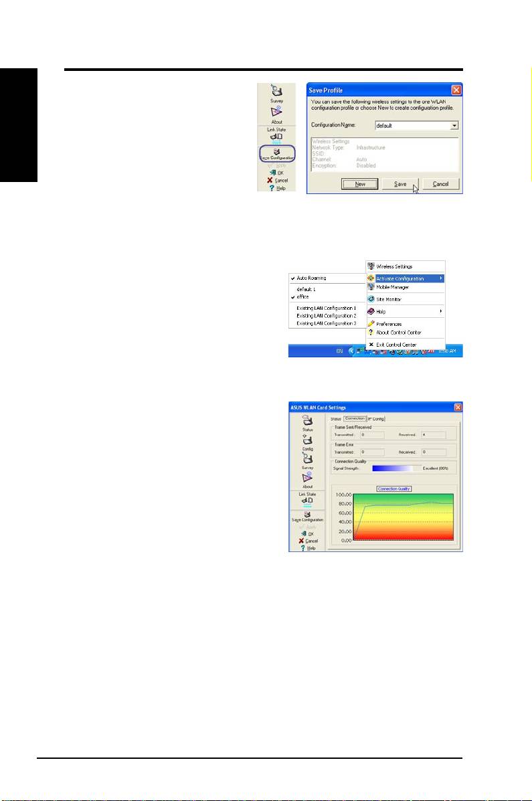This screenshot has width=532, height=801.
Task: Click Survey icon next to Save Profile dialog
Action: click(x=277, y=92)
